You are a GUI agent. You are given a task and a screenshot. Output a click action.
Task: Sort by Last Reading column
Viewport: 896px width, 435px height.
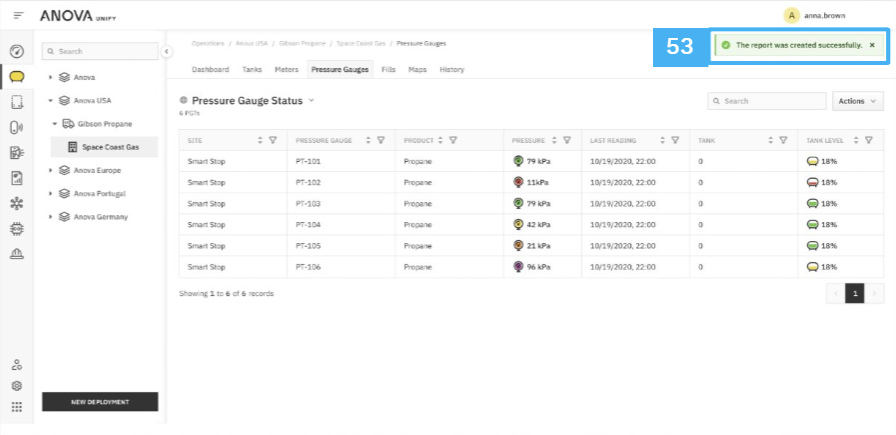pyautogui.click(x=663, y=140)
